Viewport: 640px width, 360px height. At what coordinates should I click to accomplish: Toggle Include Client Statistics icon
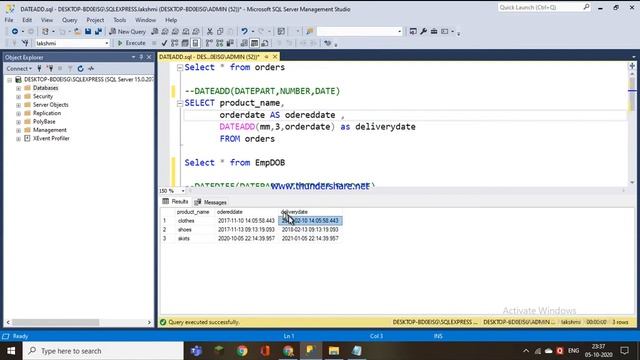(x=230, y=43)
